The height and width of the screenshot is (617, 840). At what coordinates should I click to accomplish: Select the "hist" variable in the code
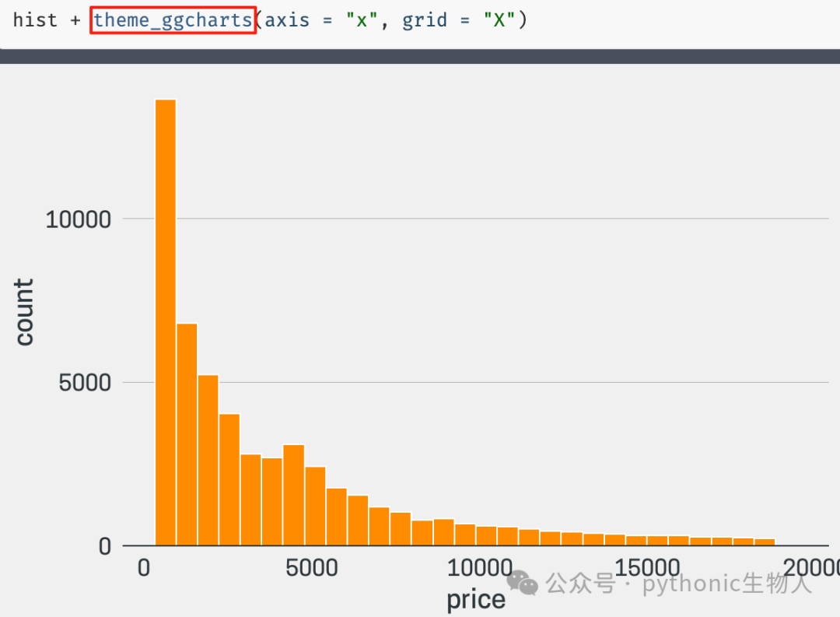point(35,20)
